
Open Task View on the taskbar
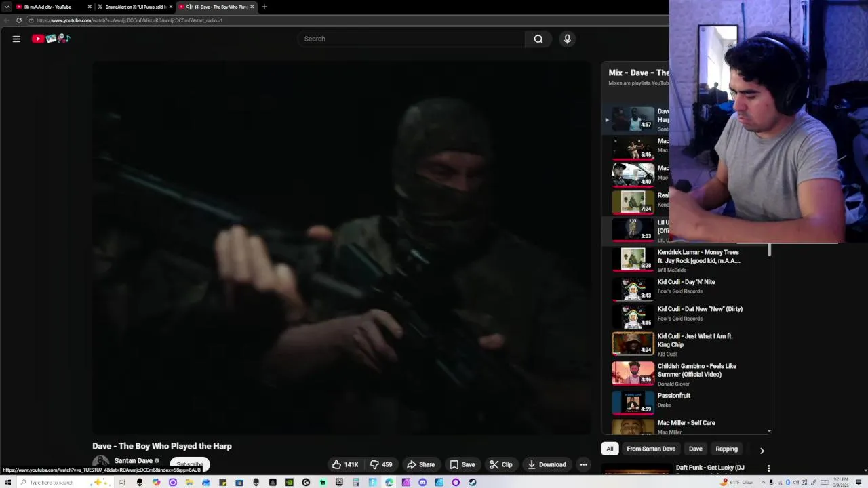122,482
